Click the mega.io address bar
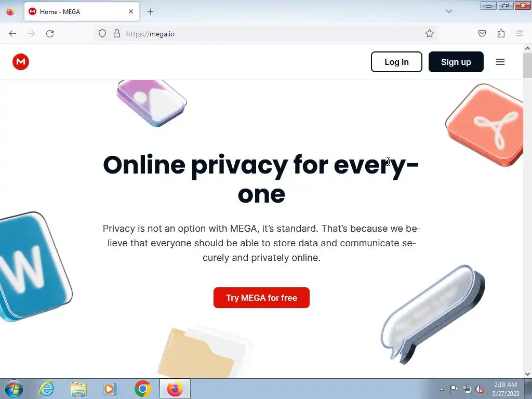This screenshot has height=399, width=532. click(264, 34)
